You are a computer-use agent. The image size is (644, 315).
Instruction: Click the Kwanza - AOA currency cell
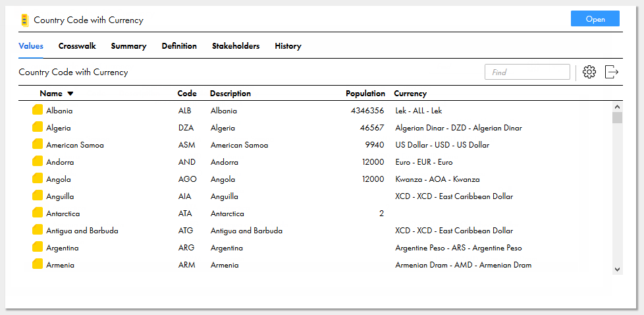[437, 180]
